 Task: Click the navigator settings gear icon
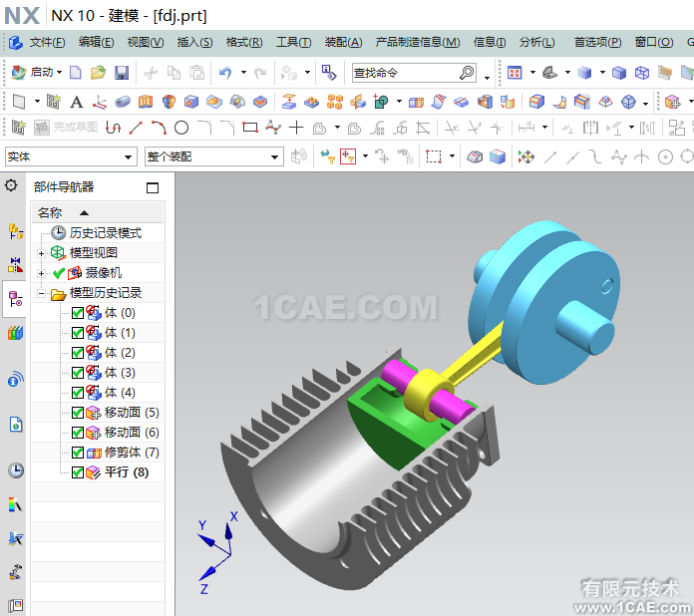11,185
